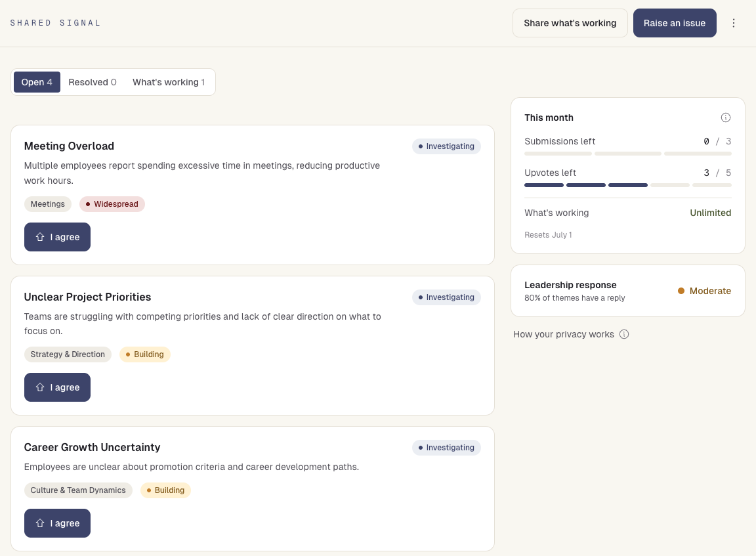Click the Culture & Team Dynamics tag
Viewport: 756px width, 556px height.
pyautogui.click(x=78, y=490)
